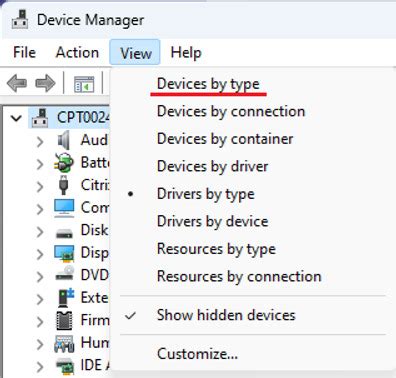Open the Help menu

pos(186,52)
